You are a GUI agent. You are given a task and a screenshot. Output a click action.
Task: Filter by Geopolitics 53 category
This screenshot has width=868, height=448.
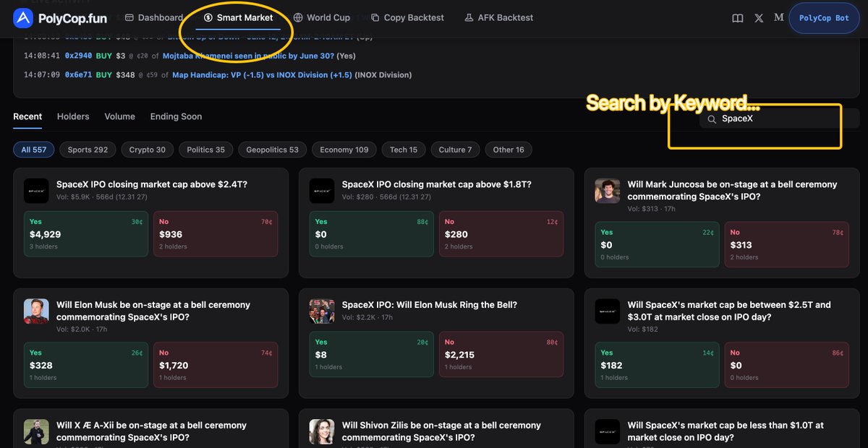tap(272, 150)
